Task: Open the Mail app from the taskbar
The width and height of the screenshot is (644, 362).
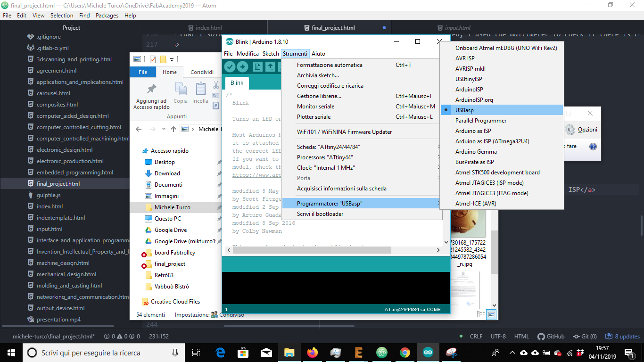Action: point(266,353)
